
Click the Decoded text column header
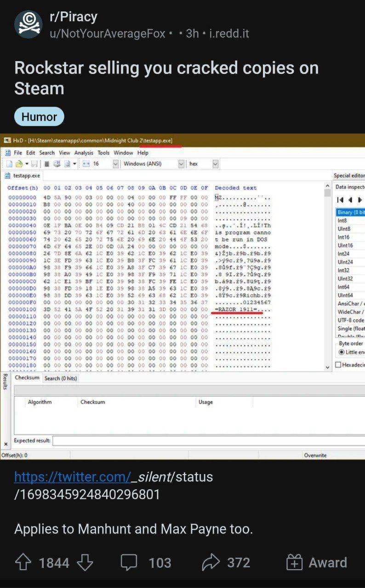(x=236, y=188)
